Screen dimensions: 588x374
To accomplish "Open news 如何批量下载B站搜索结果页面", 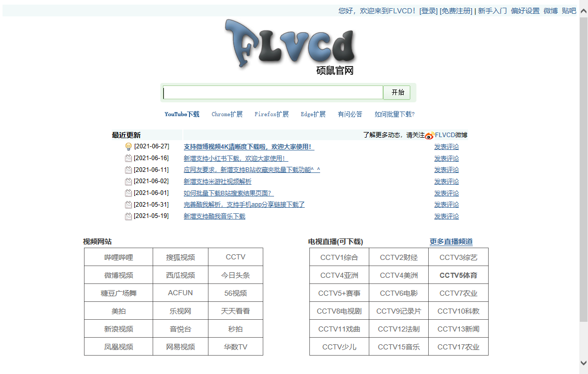I will [229, 193].
